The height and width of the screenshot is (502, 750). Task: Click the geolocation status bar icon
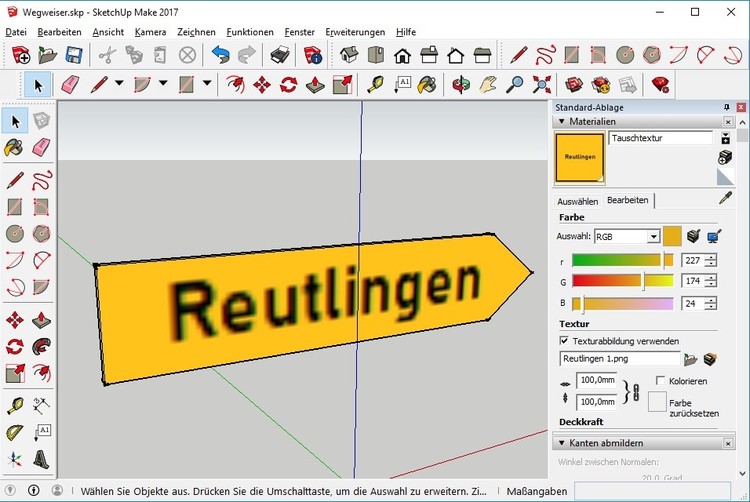click(x=10, y=491)
